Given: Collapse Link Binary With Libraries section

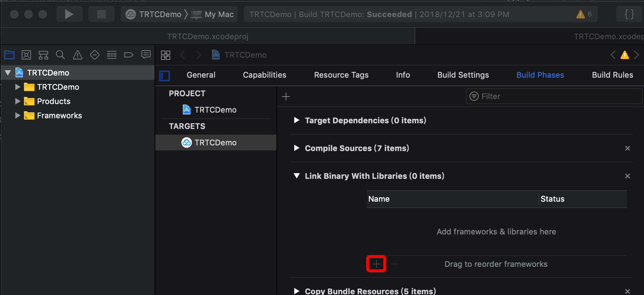Looking at the screenshot, I should point(296,176).
